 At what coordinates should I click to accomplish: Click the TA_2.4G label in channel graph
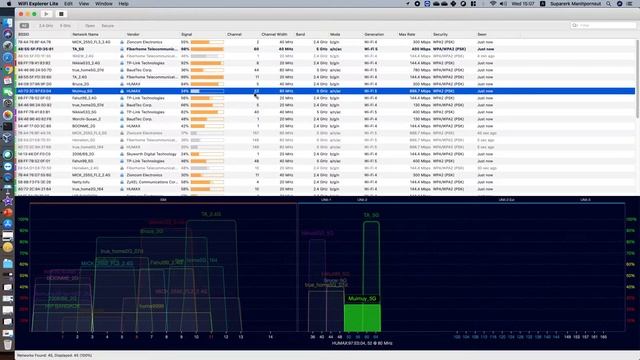(x=211, y=214)
